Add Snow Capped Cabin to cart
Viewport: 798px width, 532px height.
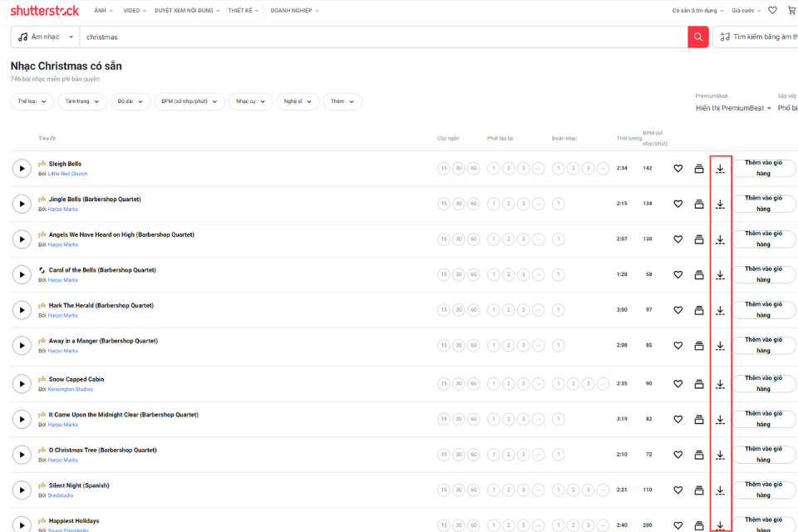pyautogui.click(x=763, y=384)
